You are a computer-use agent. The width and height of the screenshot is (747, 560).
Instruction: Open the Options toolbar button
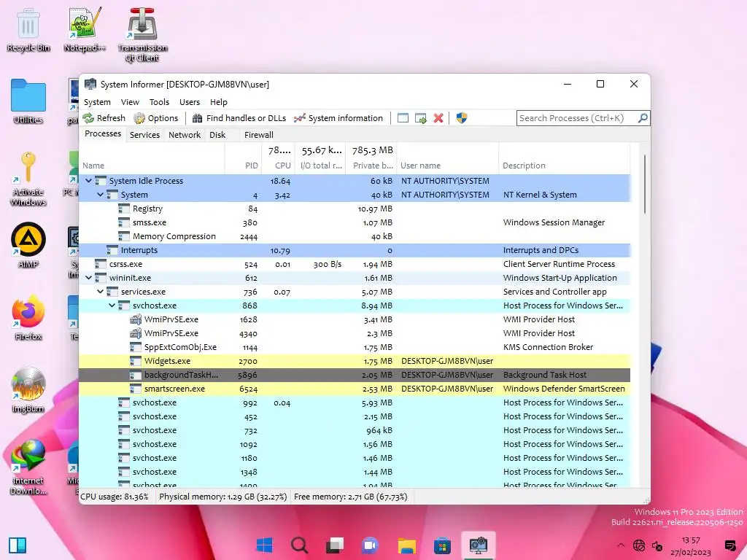pos(156,118)
